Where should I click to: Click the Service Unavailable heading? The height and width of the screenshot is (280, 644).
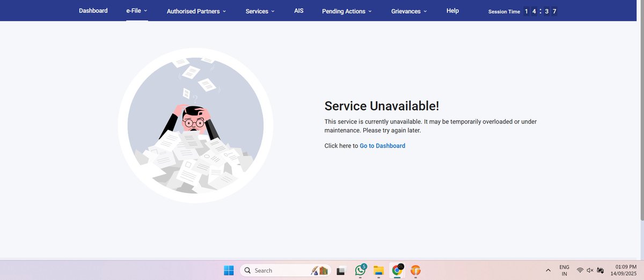tap(382, 106)
